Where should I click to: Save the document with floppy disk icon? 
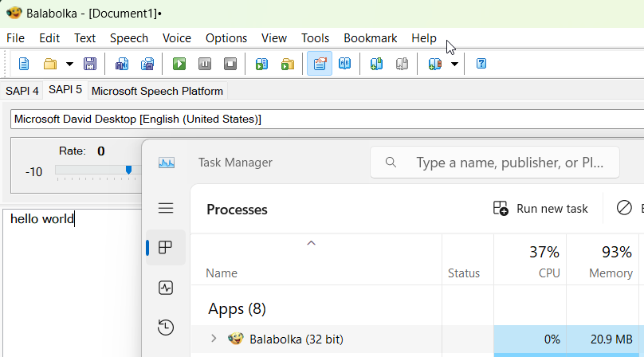90,64
